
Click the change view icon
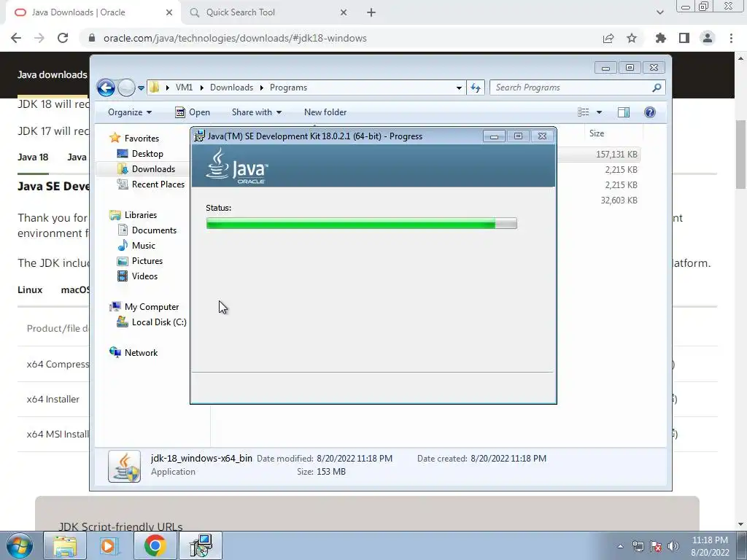tap(583, 112)
